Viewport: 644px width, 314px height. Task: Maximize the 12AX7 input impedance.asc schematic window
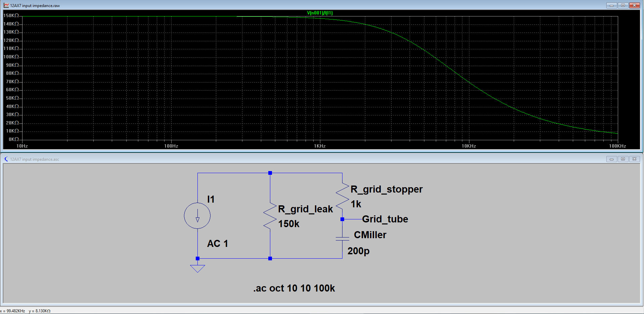(623, 159)
